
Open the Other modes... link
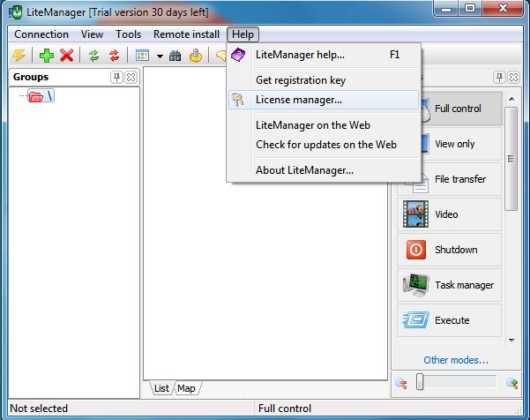pyautogui.click(x=456, y=360)
